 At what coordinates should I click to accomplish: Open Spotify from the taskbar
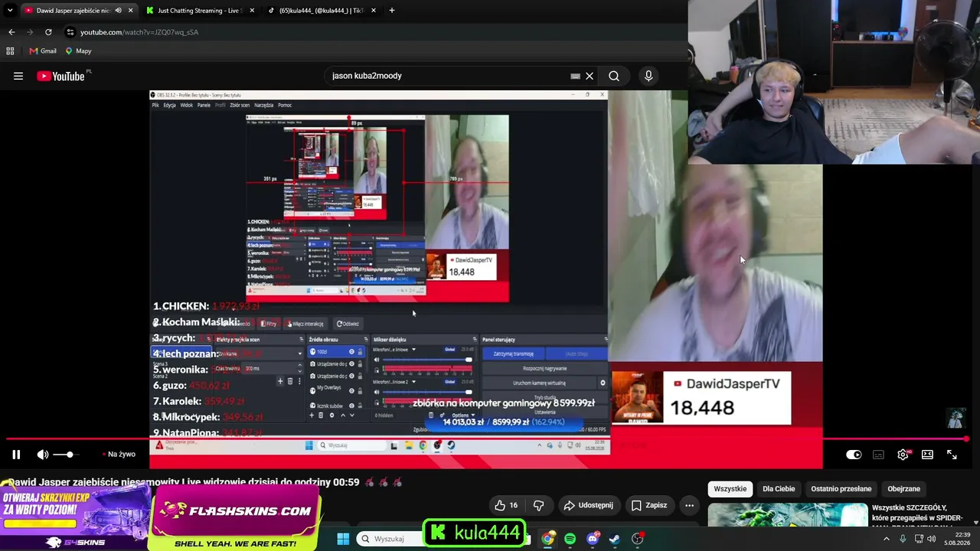(570, 539)
